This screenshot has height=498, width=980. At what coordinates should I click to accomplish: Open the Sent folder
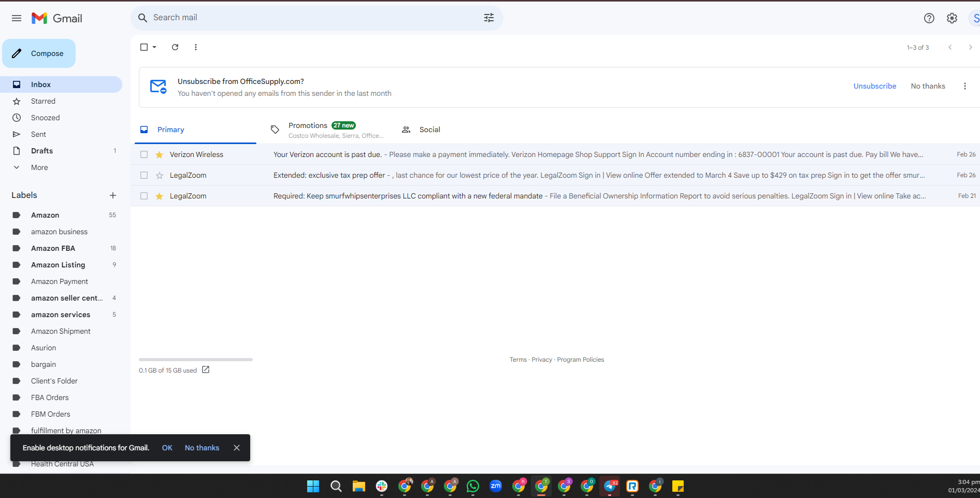tap(61, 134)
